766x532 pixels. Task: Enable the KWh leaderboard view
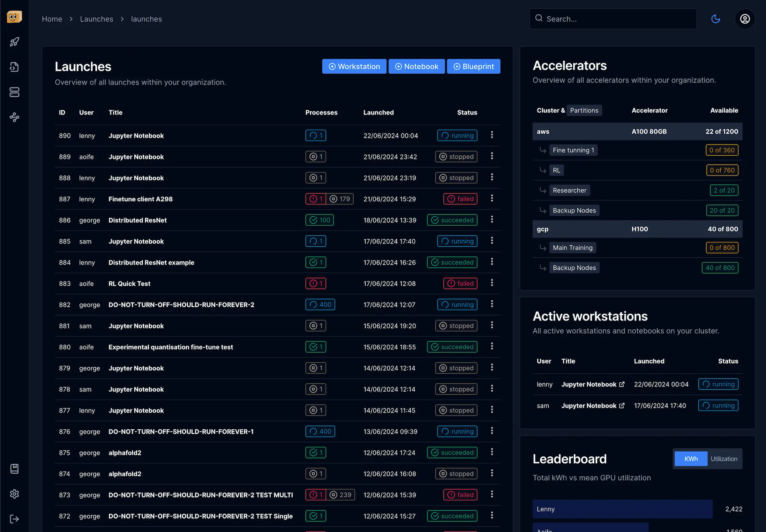point(691,459)
